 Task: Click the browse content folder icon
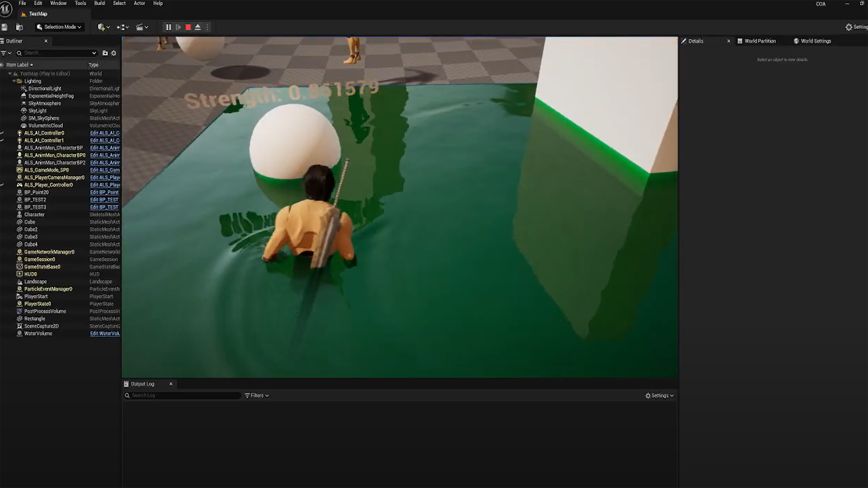click(x=19, y=27)
